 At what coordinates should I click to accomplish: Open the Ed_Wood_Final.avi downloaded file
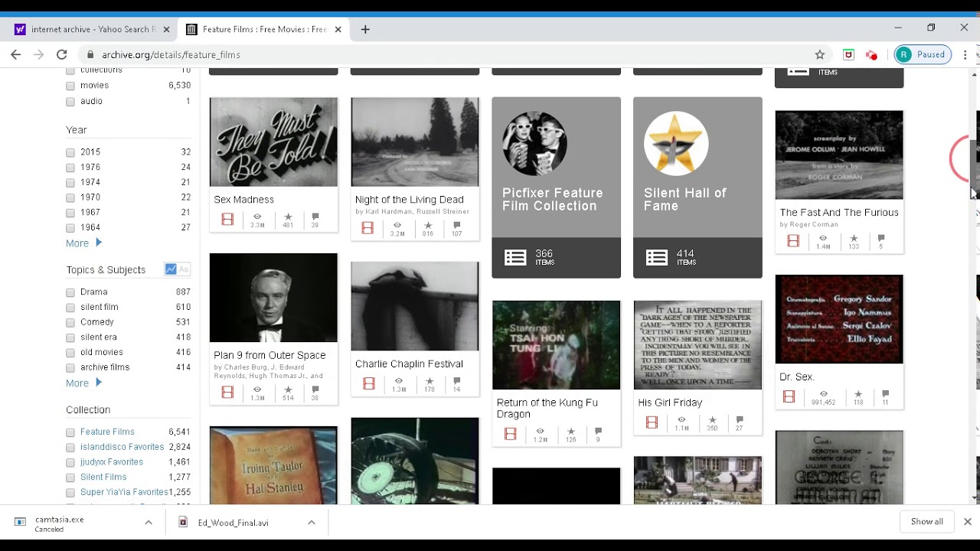click(x=234, y=523)
